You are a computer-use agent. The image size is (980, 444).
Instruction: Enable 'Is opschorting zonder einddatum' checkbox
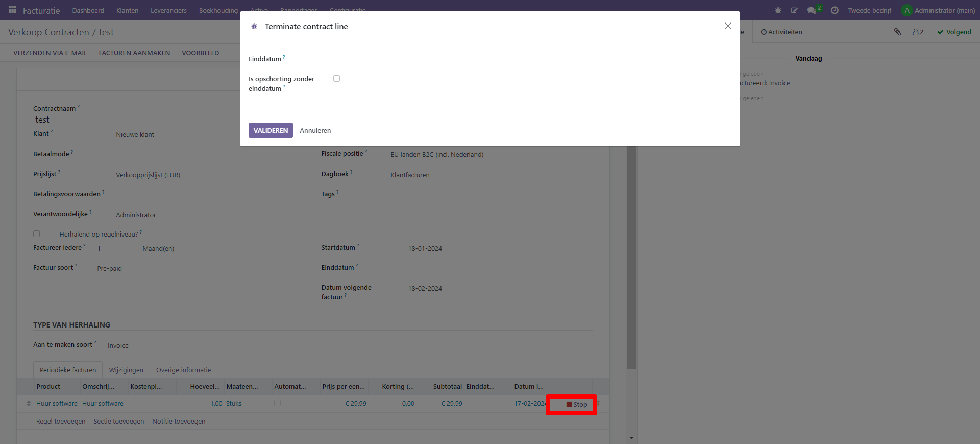point(336,79)
